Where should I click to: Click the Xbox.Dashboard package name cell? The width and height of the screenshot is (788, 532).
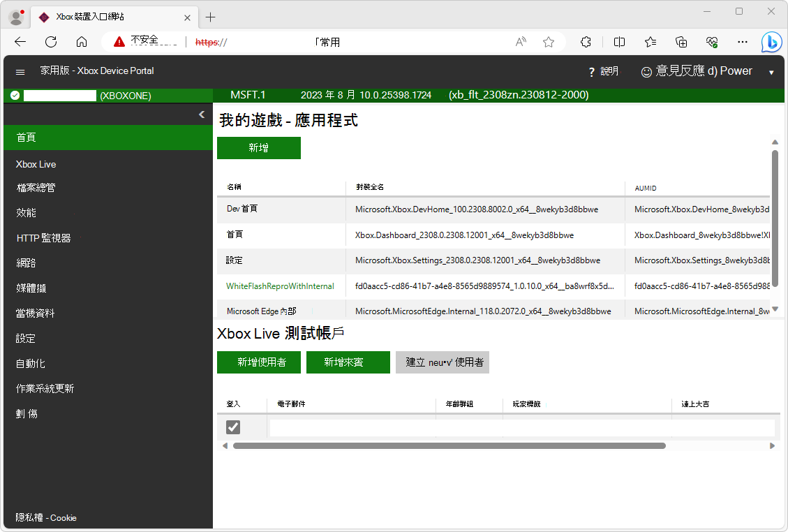click(485, 235)
